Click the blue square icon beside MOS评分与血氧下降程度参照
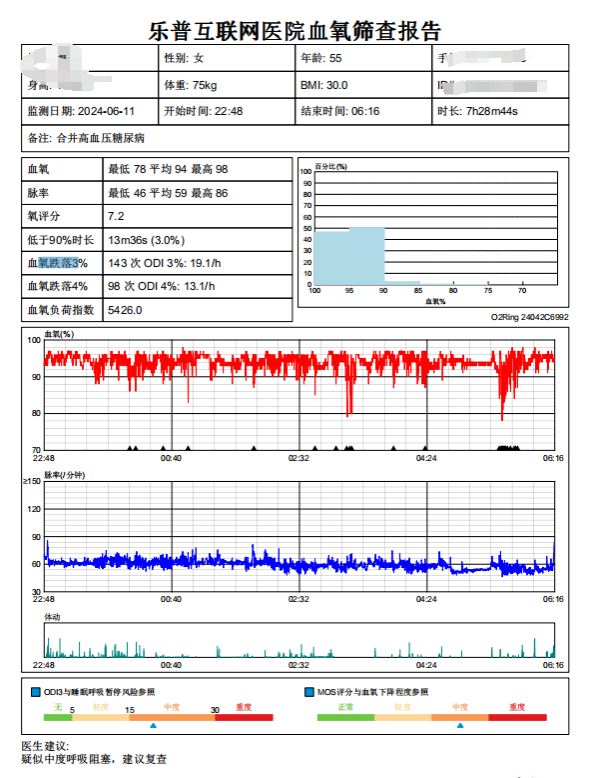This screenshot has width=591, height=778. pyautogui.click(x=309, y=692)
